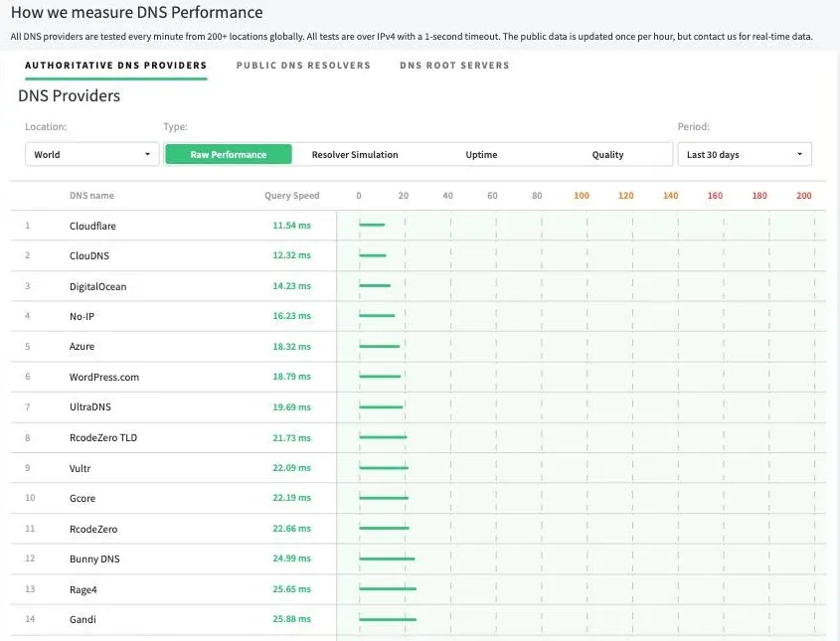Click the Cloudflare provider name
Screen dimensions: 840x641
[92, 226]
